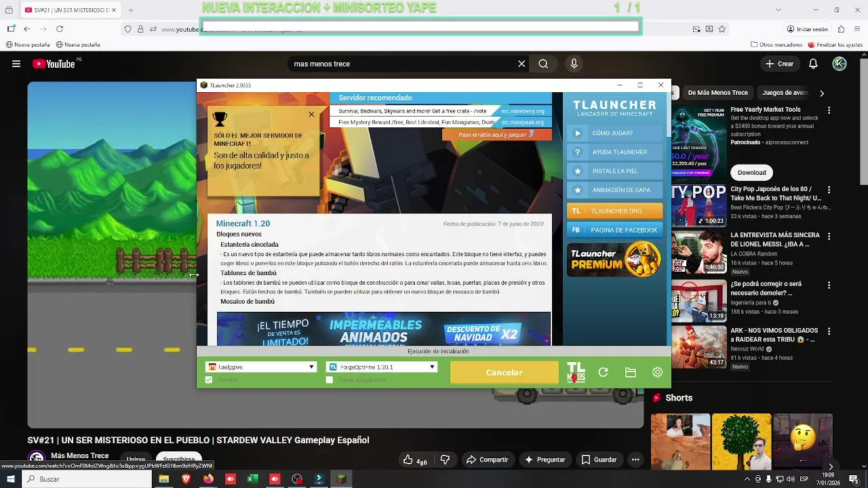The image size is (868, 488).
Task: Open the YouTube hamburger menu
Action: tap(16, 64)
